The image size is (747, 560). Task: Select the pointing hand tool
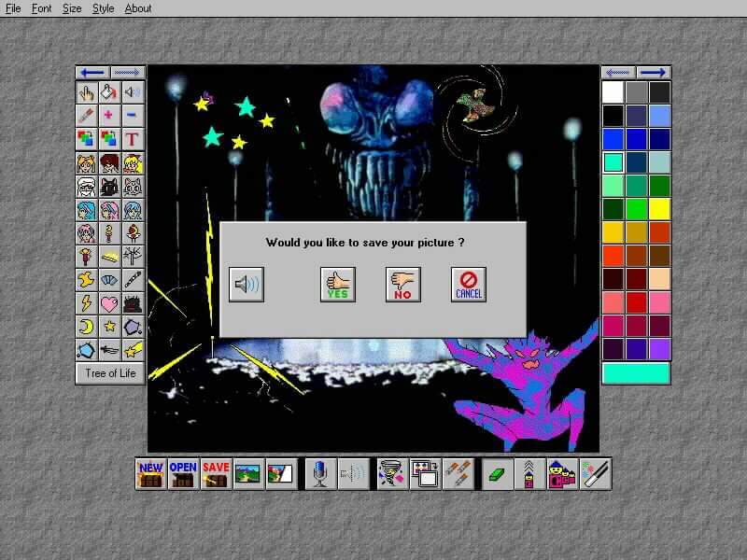[x=86, y=92]
